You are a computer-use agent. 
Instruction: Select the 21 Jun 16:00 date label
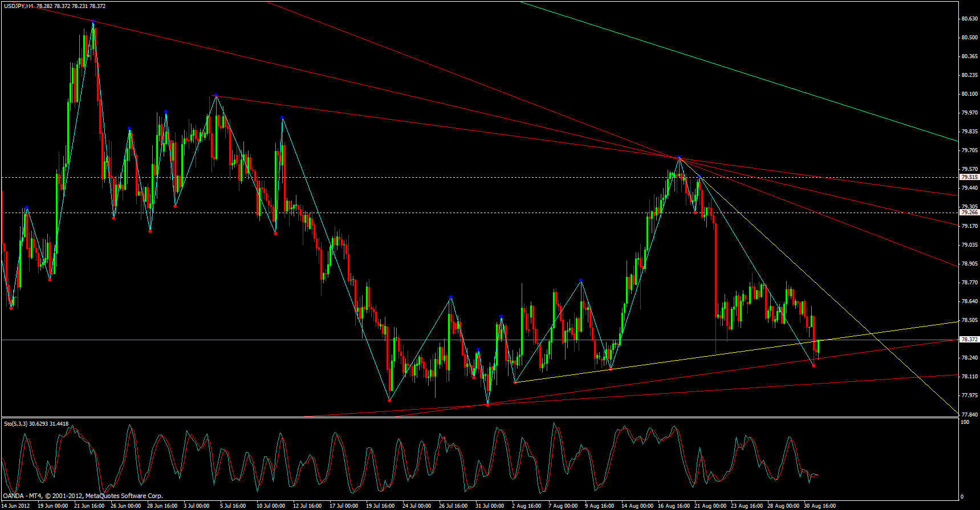[90, 505]
